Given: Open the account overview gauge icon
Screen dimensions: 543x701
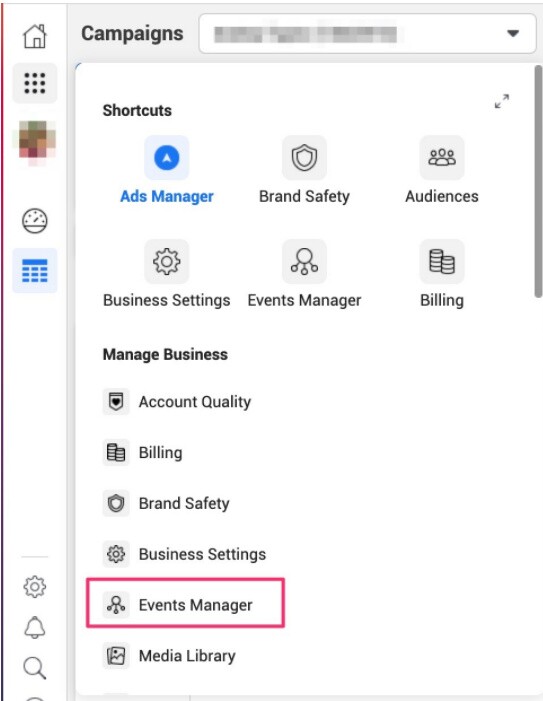Looking at the screenshot, I should 34,221.
